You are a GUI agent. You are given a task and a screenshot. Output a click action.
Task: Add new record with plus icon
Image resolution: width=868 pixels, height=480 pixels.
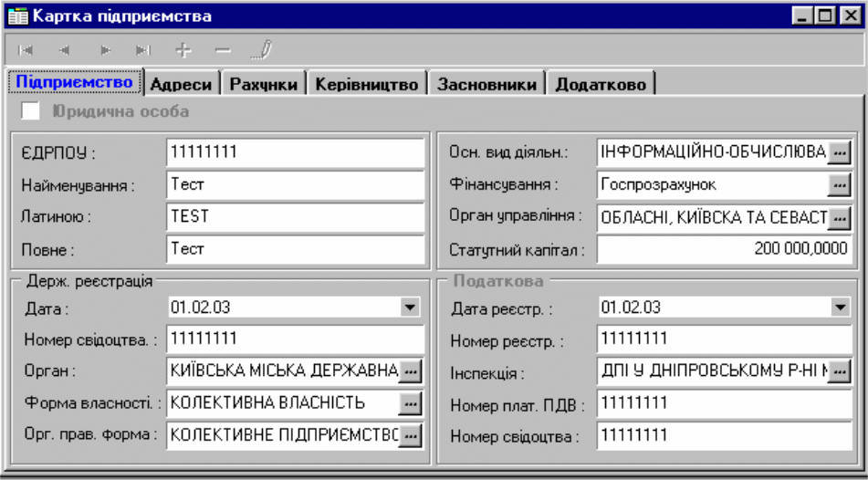click(183, 50)
